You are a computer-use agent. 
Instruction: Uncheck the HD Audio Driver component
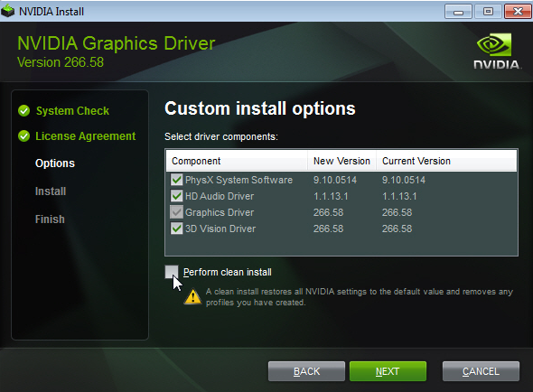[176, 196]
